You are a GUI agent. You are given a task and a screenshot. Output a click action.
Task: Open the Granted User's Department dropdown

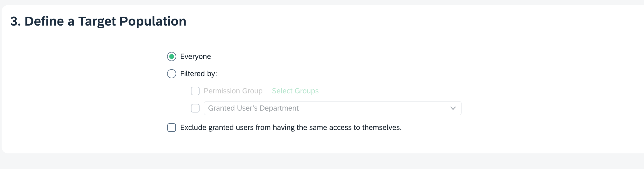pyautogui.click(x=332, y=108)
